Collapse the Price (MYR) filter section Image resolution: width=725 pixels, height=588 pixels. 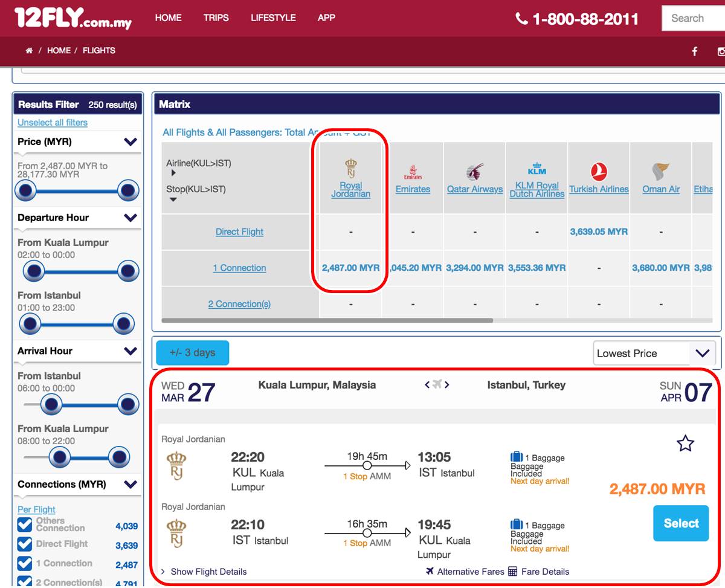coord(130,142)
